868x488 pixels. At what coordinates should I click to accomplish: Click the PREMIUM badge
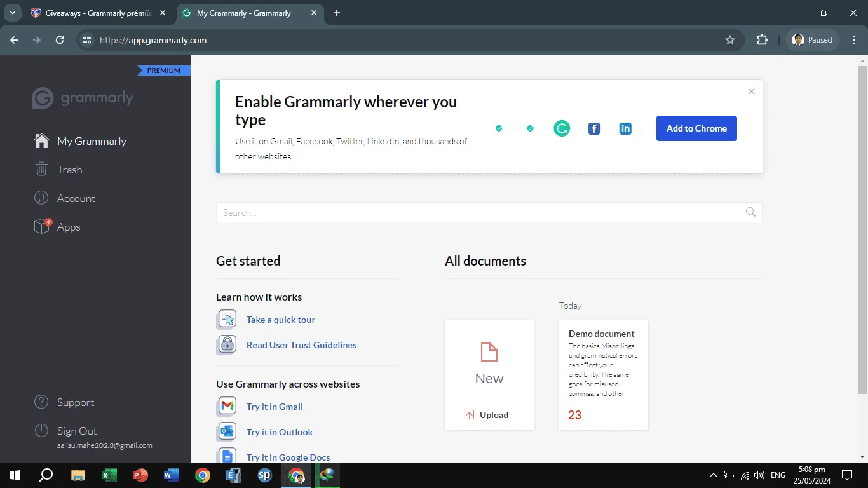(164, 71)
